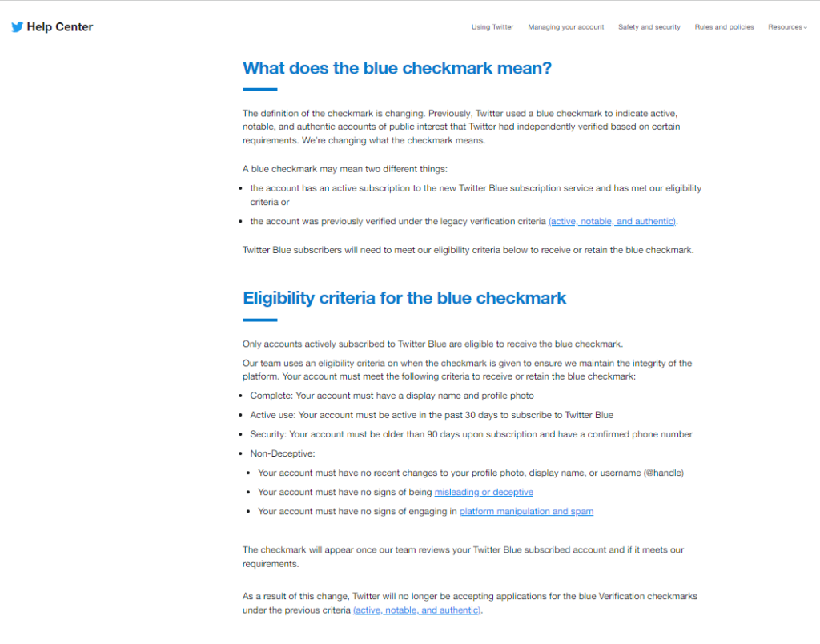Open the Help Center home title
The image size is (820, 644).
59,26
